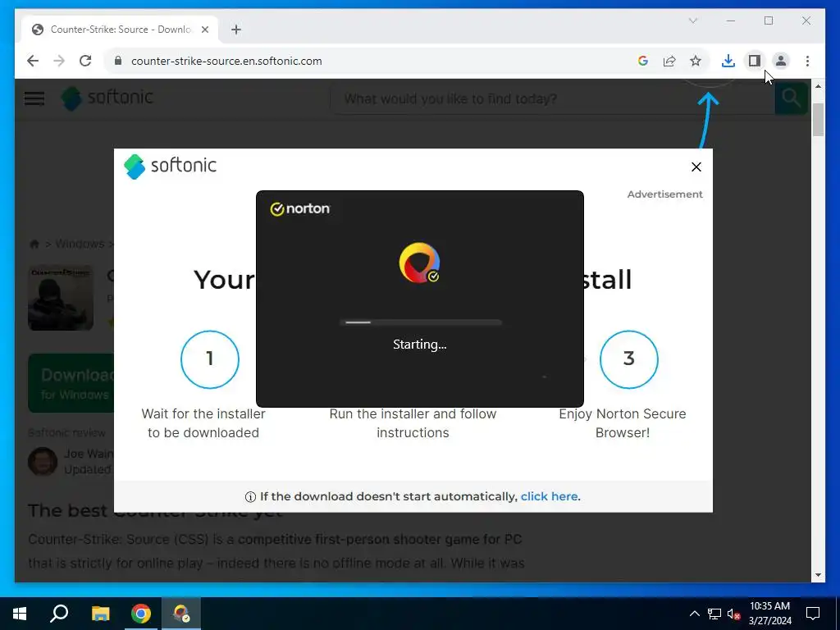Click the address bar URL
This screenshot has height=630, width=840.
[226, 61]
